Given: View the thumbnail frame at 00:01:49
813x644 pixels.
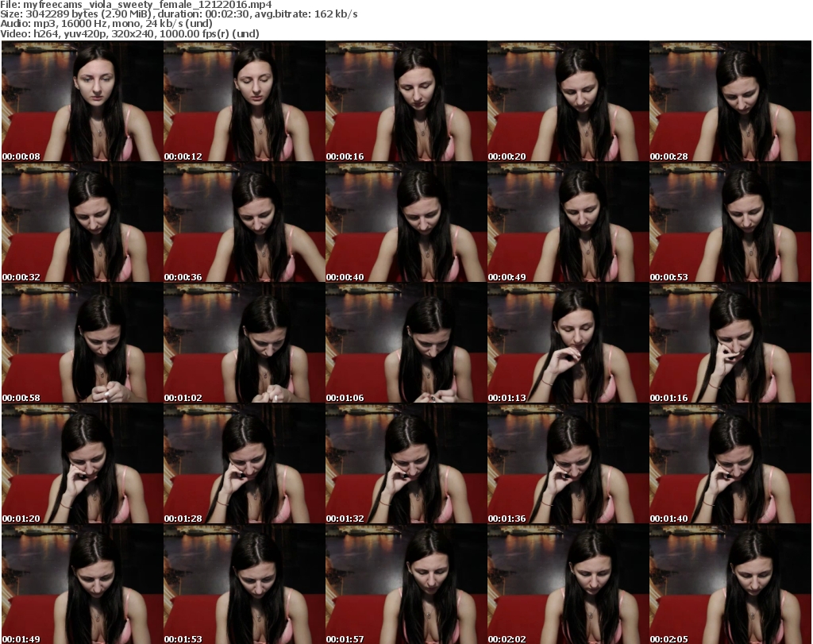Looking at the screenshot, I should (x=83, y=584).
